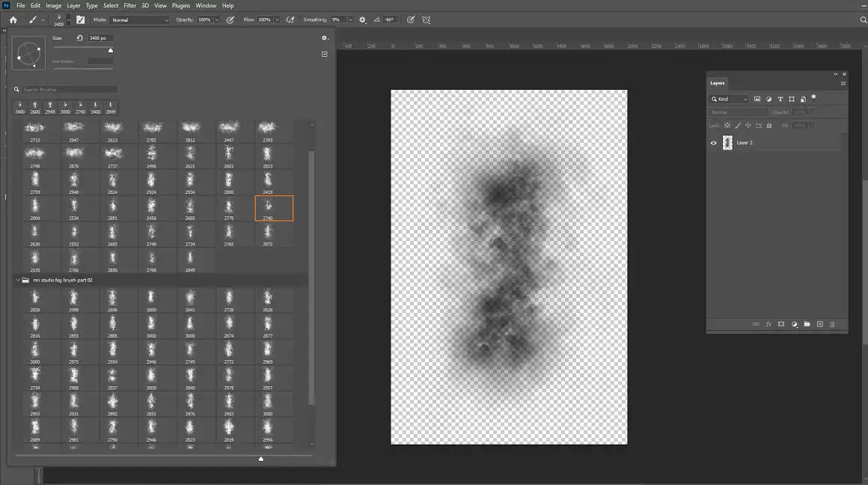Toggle lock transparent pixels

tap(727, 126)
